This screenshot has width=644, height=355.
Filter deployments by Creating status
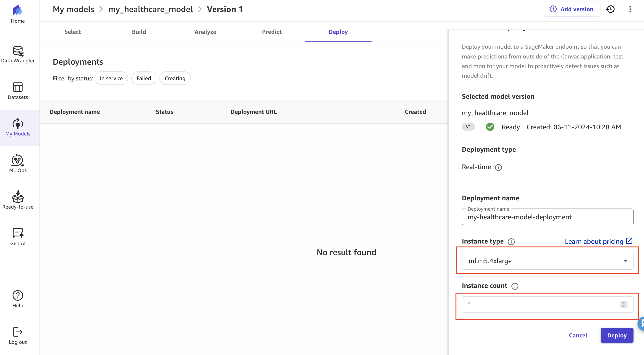175,78
